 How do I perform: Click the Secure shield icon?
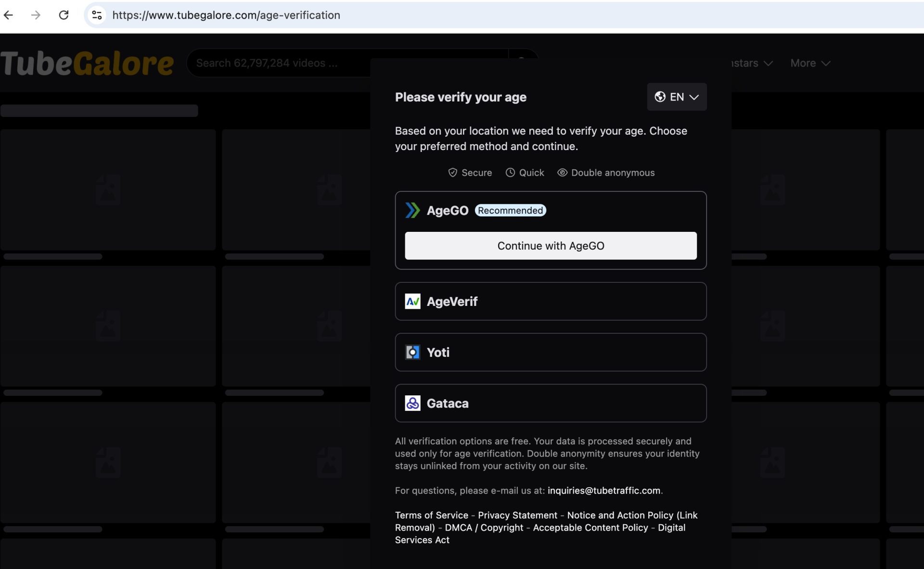point(452,172)
